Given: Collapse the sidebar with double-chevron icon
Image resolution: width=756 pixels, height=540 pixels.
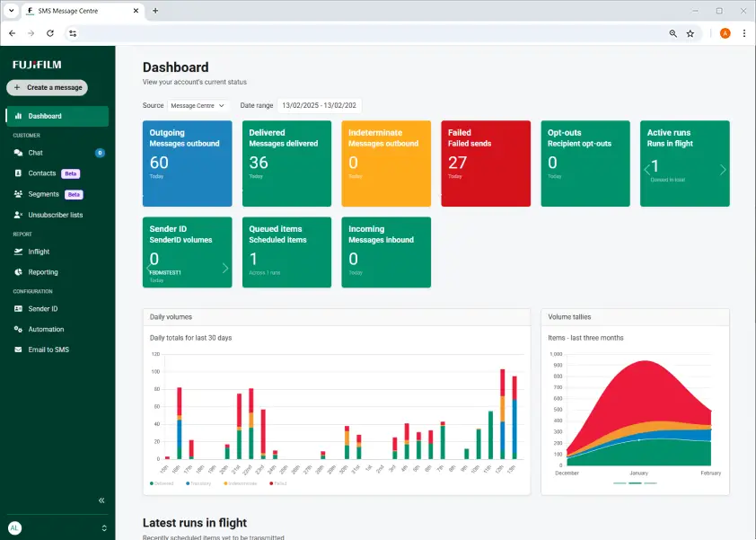Looking at the screenshot, I should 101,500.
